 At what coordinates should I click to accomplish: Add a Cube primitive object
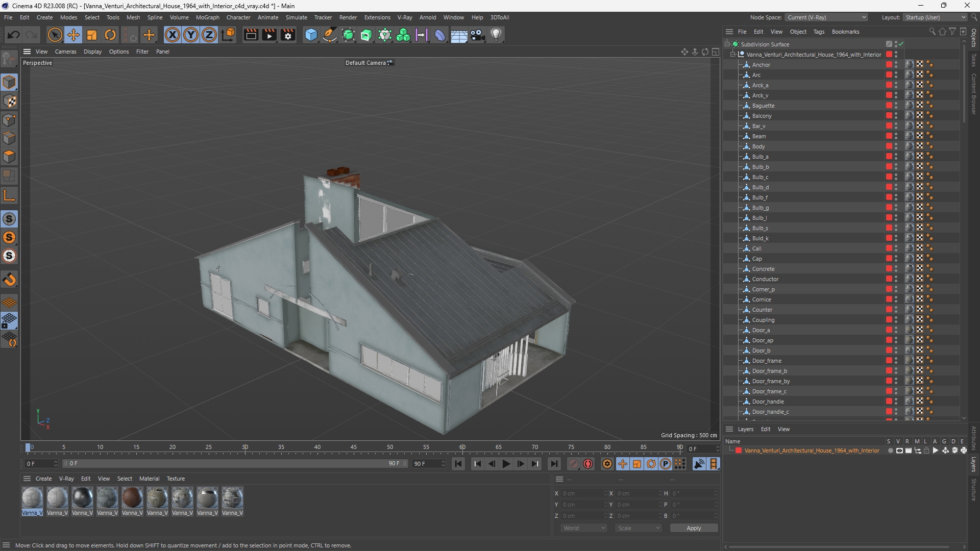tap(311, 35)
